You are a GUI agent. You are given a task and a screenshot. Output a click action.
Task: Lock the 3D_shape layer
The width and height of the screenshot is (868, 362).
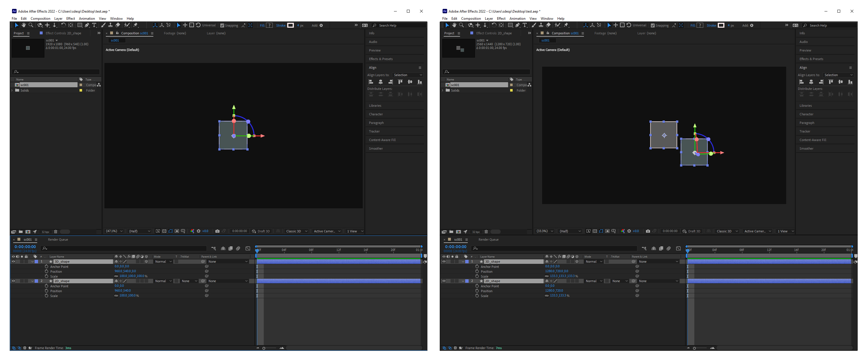click(27, 262)
